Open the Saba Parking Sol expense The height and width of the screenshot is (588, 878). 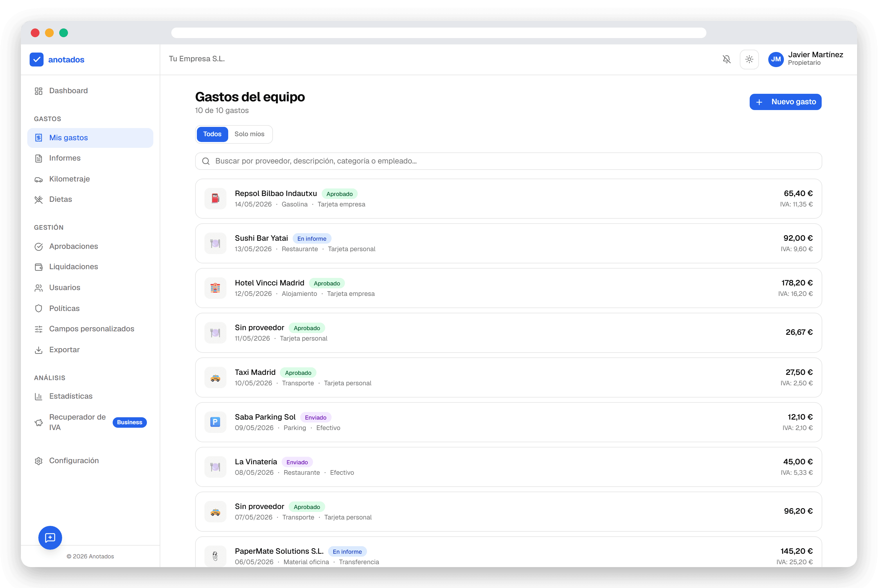click(508, 422)
